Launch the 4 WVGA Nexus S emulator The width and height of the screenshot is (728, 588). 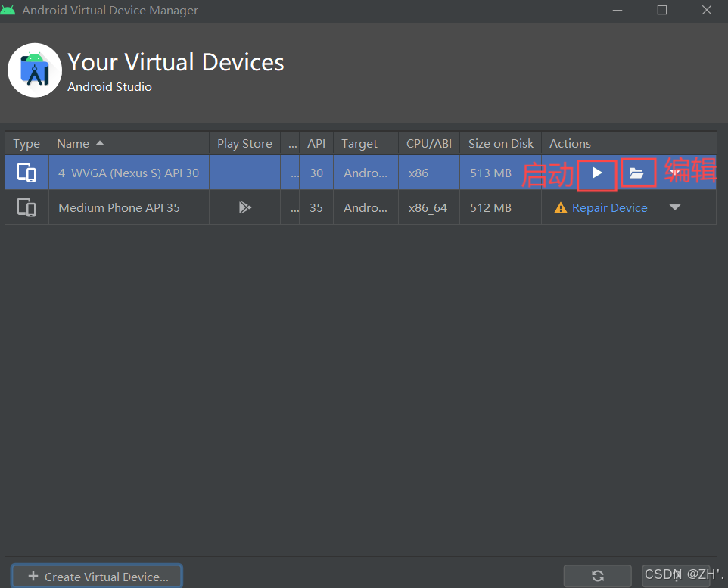point(597,173)
